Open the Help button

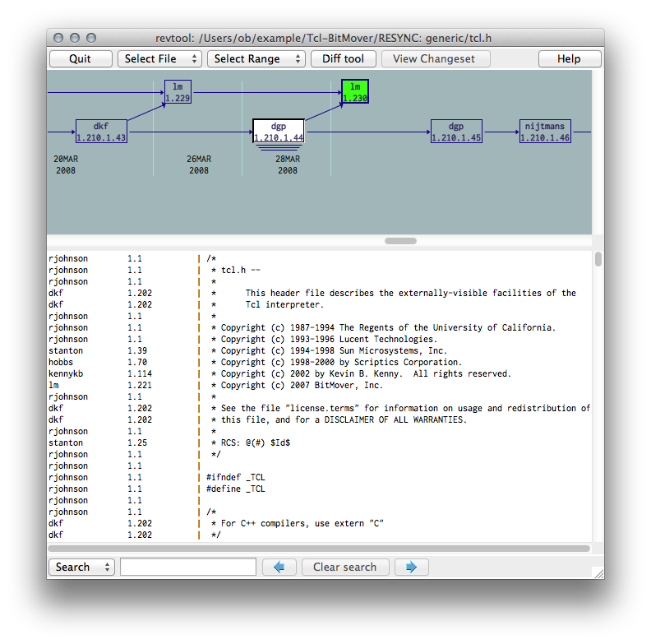point(569,59)
